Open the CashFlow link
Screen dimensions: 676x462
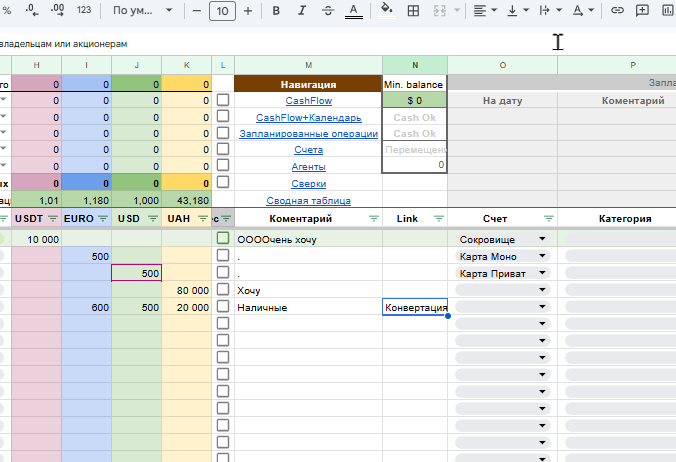pos(309,101)
